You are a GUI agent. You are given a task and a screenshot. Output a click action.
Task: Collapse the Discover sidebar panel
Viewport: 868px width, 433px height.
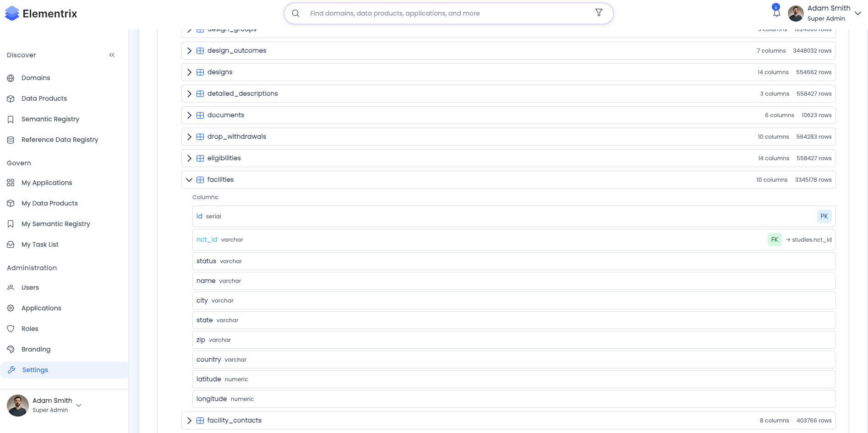[111, 54]
